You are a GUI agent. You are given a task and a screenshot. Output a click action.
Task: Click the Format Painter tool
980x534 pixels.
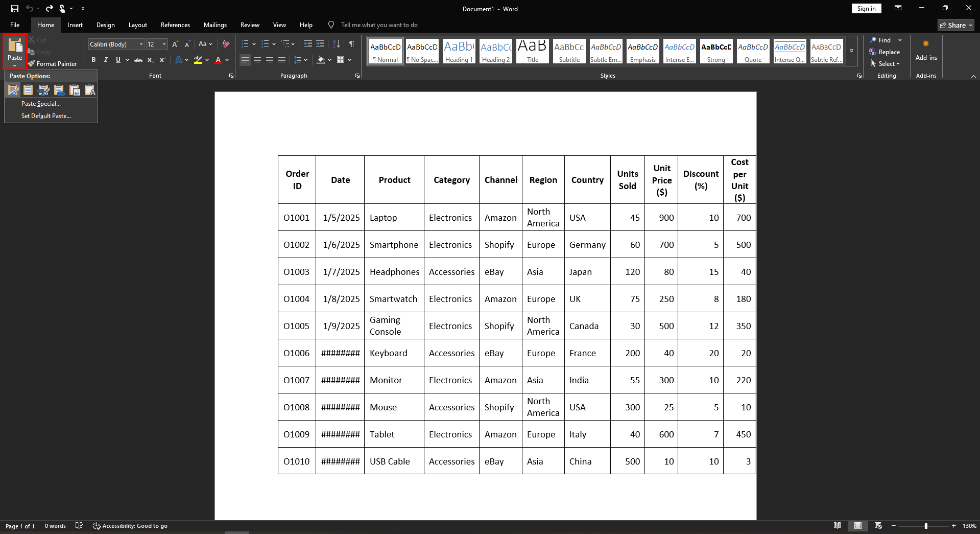(x=52, y=64)
